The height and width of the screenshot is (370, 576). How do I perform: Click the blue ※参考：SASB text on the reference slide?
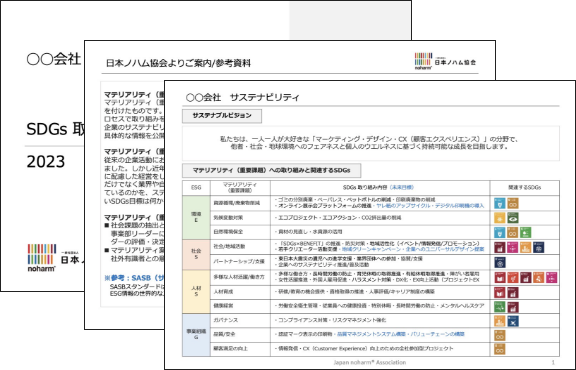[x=134, y=278]
